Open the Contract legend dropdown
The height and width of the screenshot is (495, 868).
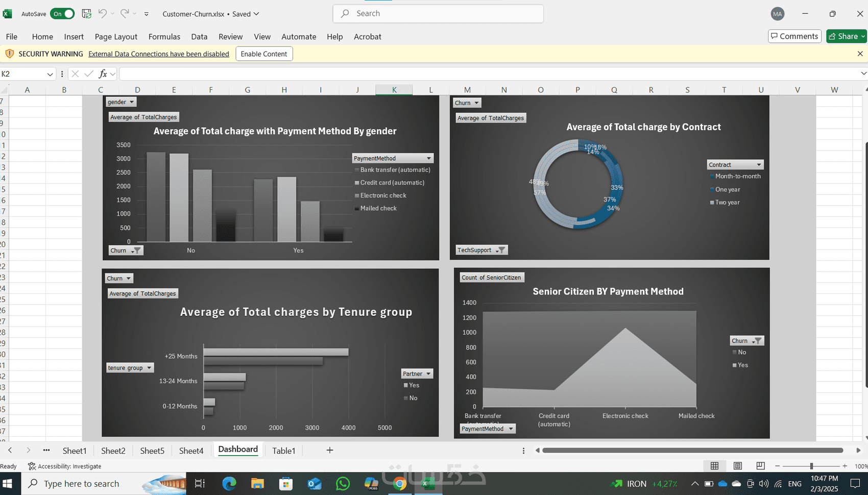735,164
